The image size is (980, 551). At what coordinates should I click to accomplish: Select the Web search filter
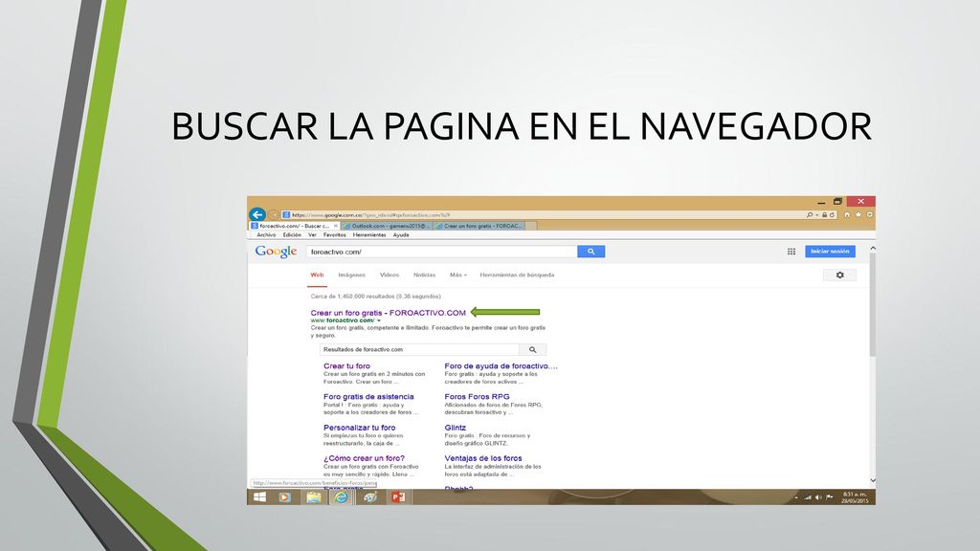(x=317, y=275)
